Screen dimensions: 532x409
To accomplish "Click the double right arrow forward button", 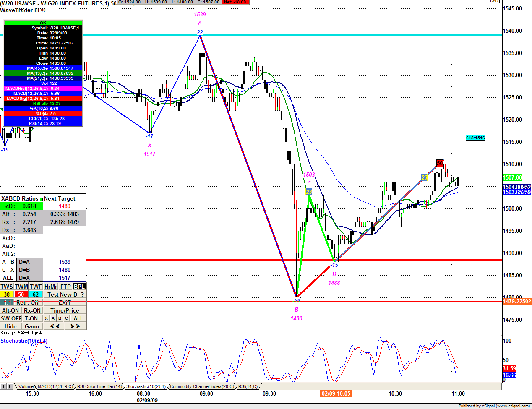I will (75, 326).
